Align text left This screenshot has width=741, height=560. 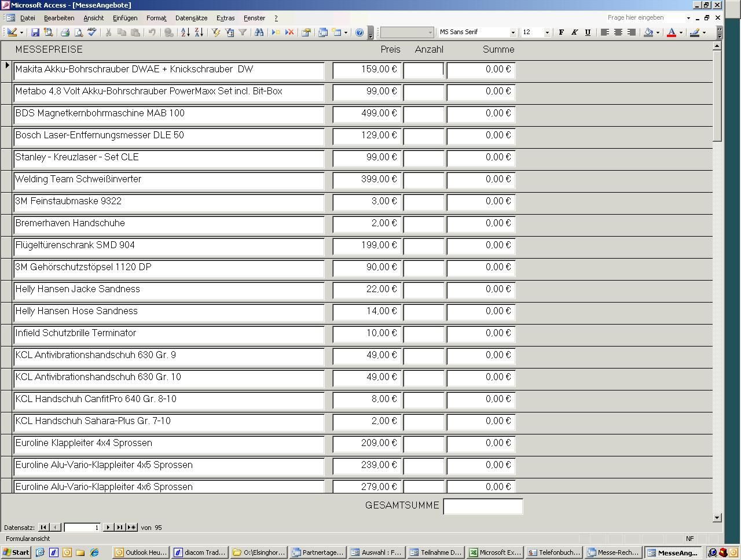coord(604,32)
